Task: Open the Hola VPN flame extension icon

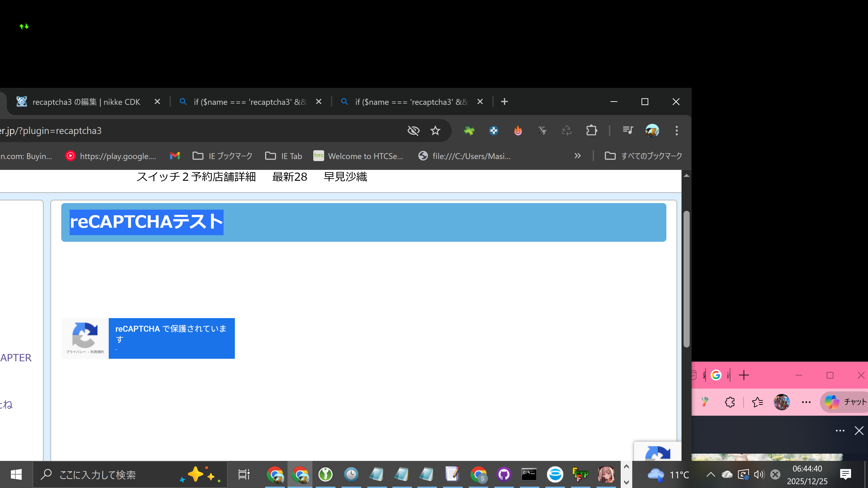Action: coord(518,130)
